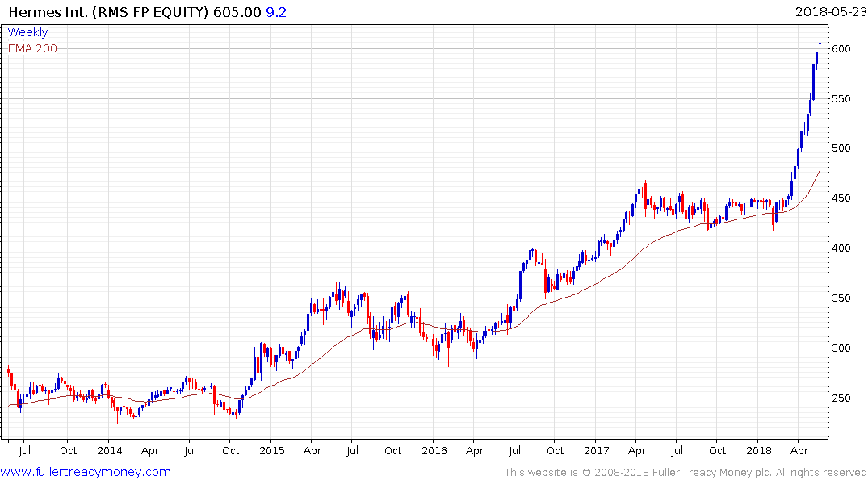Image resolution: width=868 pixels, height=484 pixels.
Task: Click the 400 price axis label
Action: 841,248
